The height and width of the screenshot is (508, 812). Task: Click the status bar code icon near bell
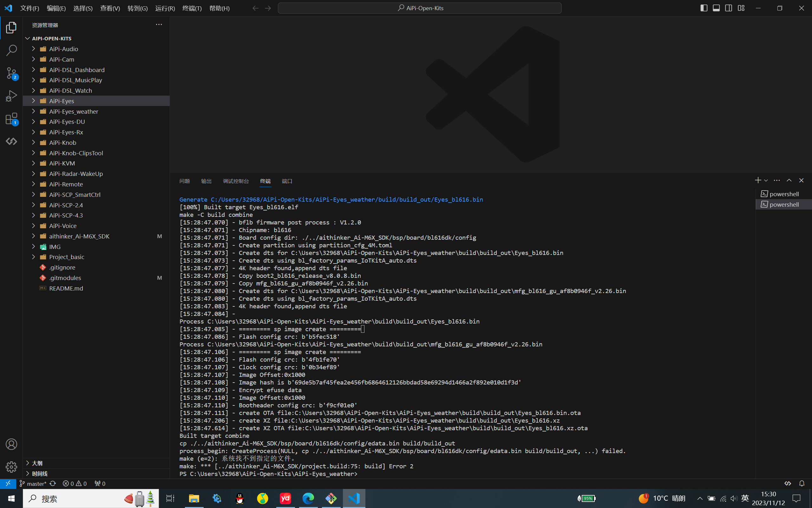coord(788,484)
